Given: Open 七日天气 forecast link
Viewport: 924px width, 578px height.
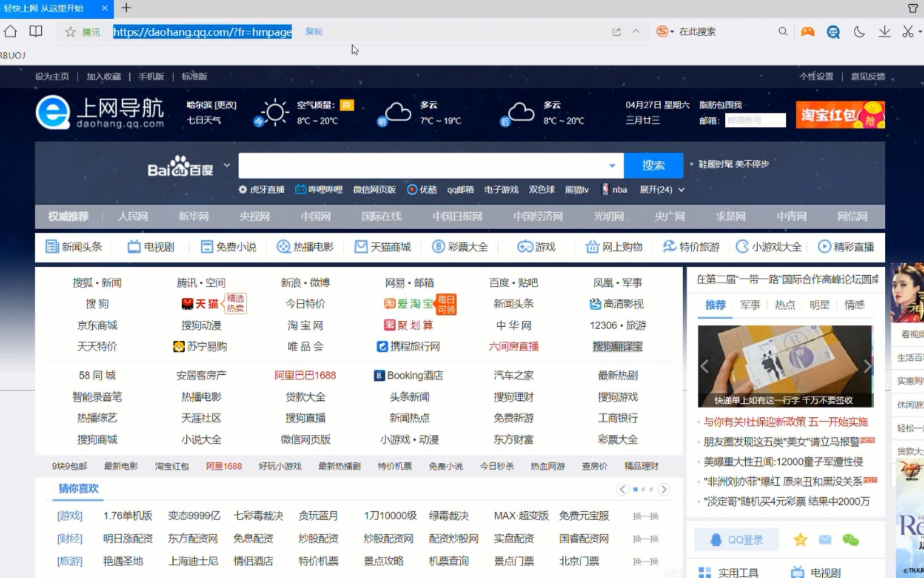Looking at the screenshot, I should coord(204,120).
